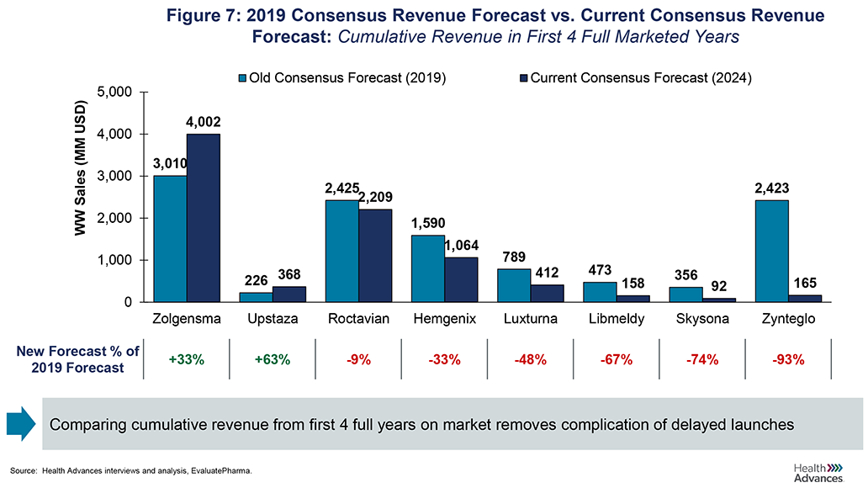Click the '1,590' data label
The width and height of the screenshot is (868, 488).
[428, 223]
